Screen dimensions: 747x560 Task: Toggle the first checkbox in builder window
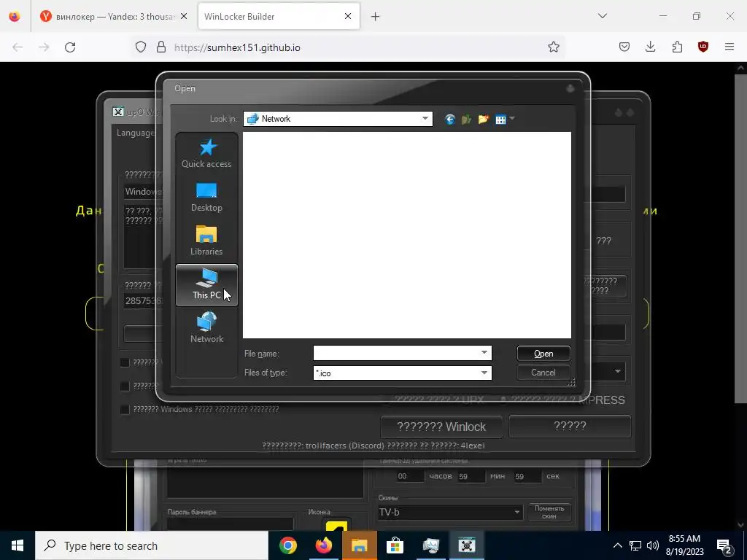click(x=125, y=362)
